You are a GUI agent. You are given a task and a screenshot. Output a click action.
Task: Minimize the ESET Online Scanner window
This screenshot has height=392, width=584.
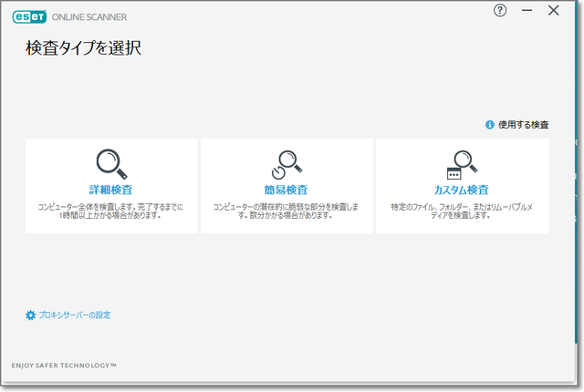[x=527, y=11]
